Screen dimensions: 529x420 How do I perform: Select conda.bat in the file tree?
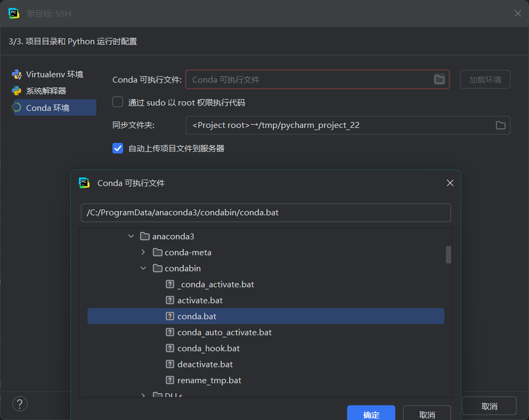pyautogui.click(x=266, y=317)
